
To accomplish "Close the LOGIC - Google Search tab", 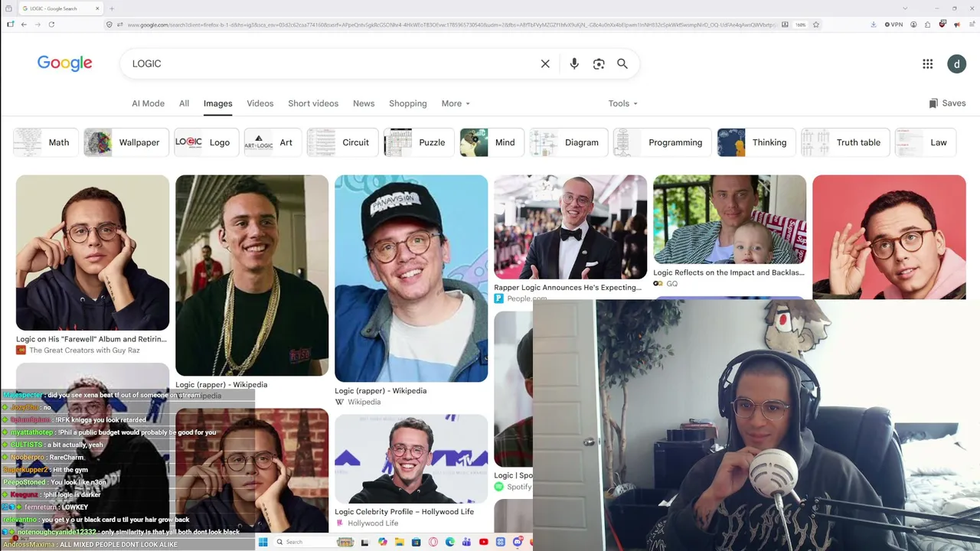I will (x=97, y=8).
